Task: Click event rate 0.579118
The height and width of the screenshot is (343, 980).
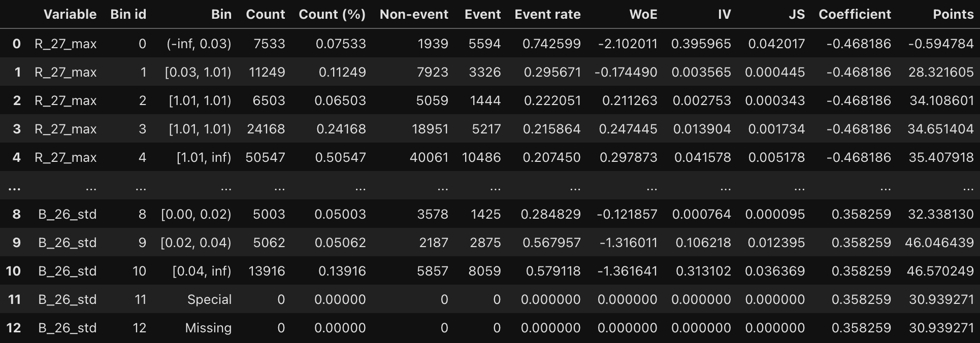Action: 553,271
